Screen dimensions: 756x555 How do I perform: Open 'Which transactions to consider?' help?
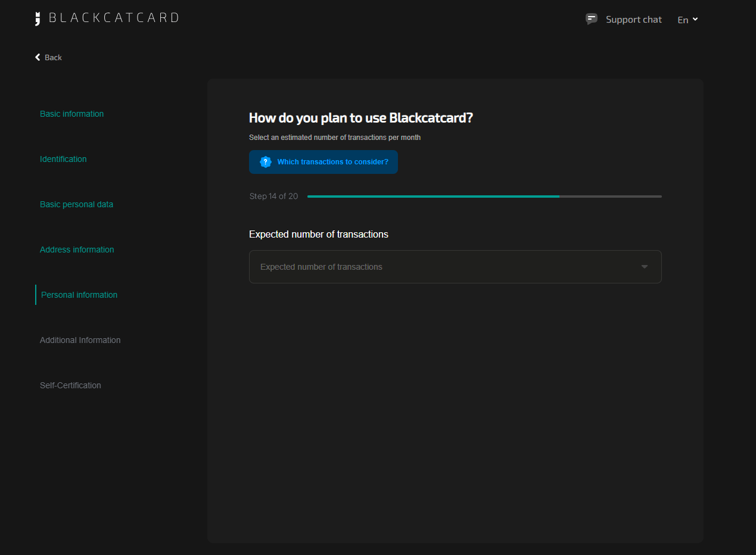point(323,162)
